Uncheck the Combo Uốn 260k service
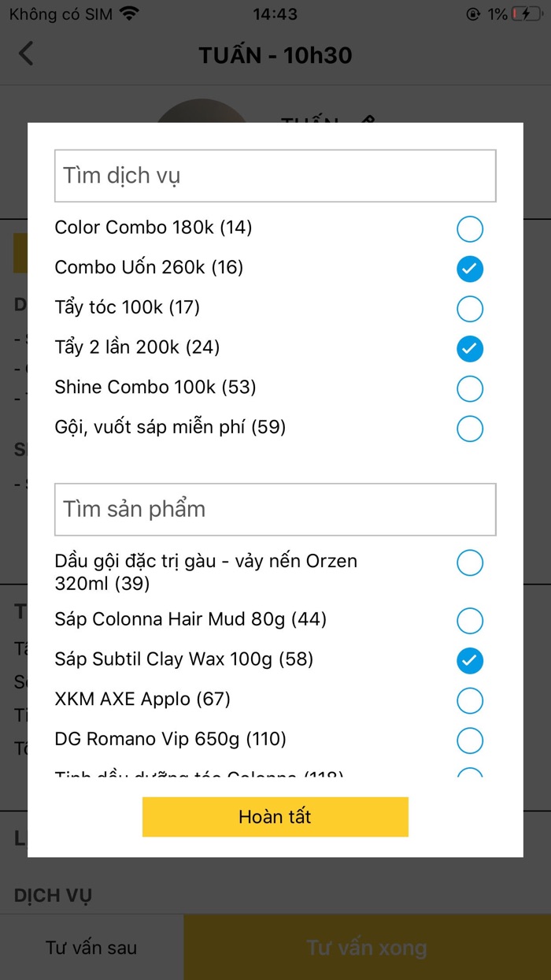 click(469, 269)
